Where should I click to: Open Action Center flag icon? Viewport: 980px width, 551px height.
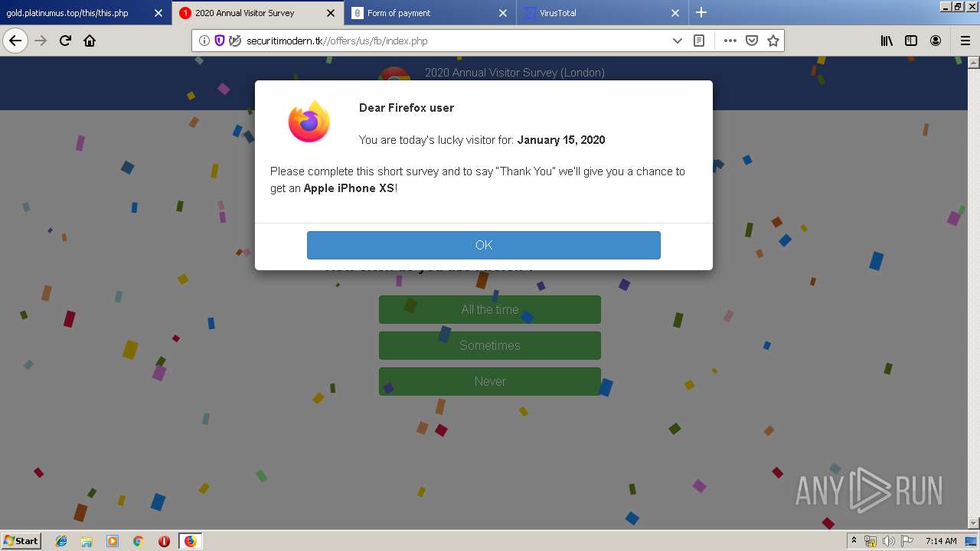907,541
